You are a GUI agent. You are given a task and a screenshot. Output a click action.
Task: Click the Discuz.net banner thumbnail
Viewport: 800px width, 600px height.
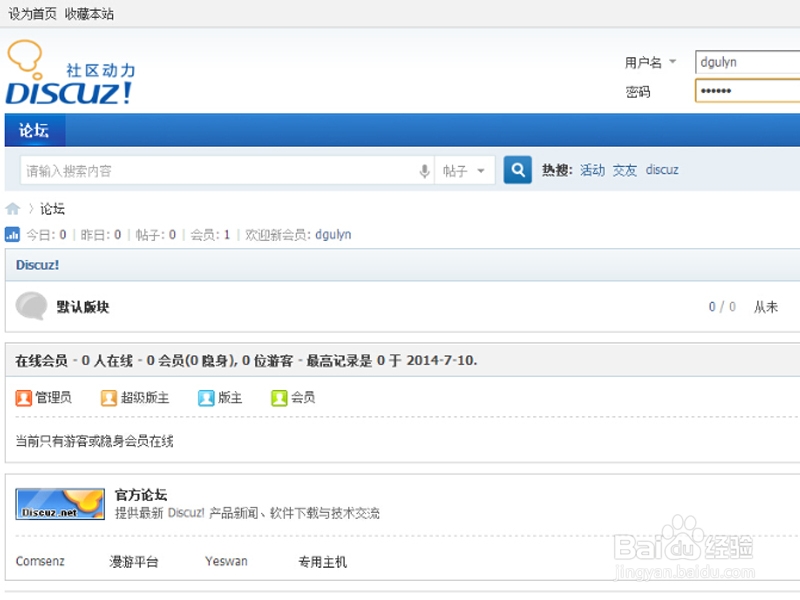[x=60, y=504]
